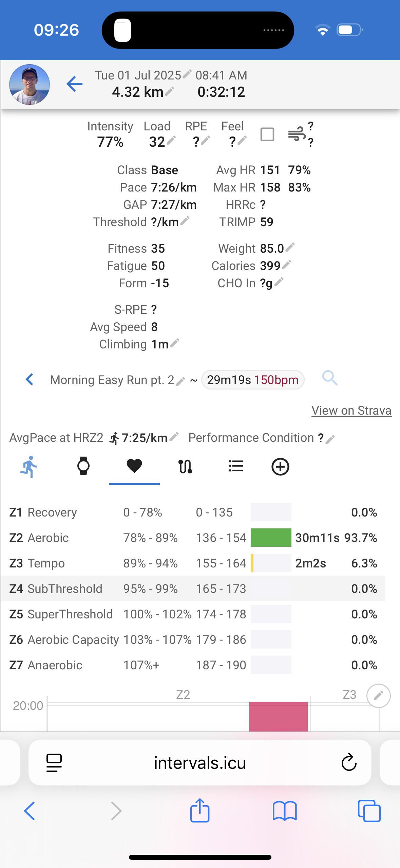
Task: Tap the running figure tab icon
Action: coord(29,467)
